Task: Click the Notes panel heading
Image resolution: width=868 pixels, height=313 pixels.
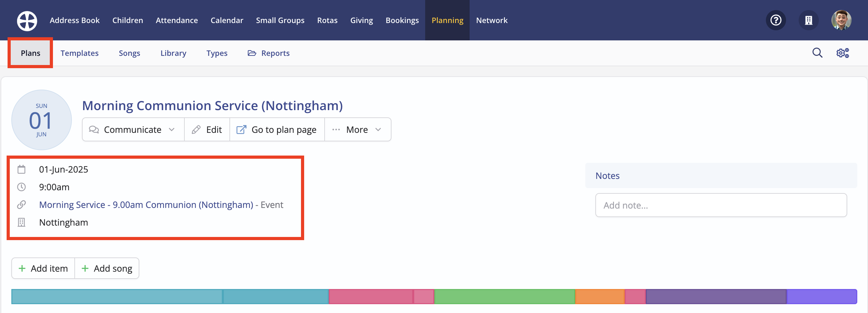Action: (x=607, y=175)
